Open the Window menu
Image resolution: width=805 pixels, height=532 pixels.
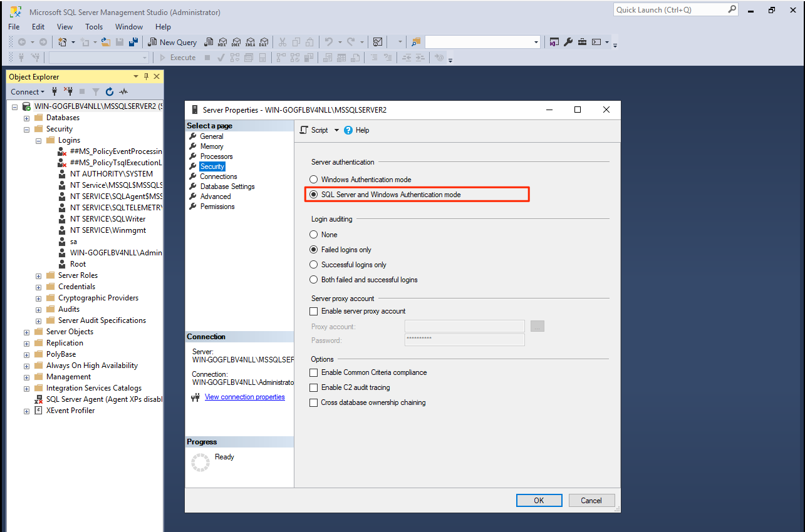pos(129,27)
